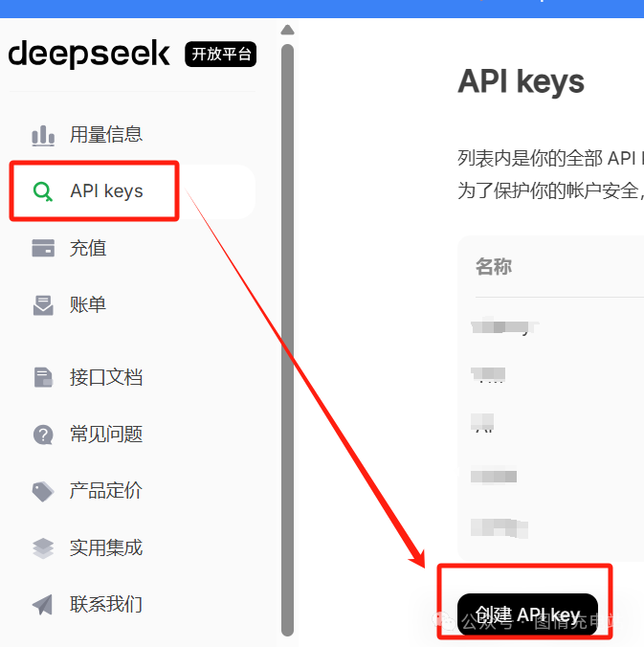Viewport: 644px width, 647px height.
Task: Go to the 账单 menu item
Action: pyautogui.click(x=88, y=305)
